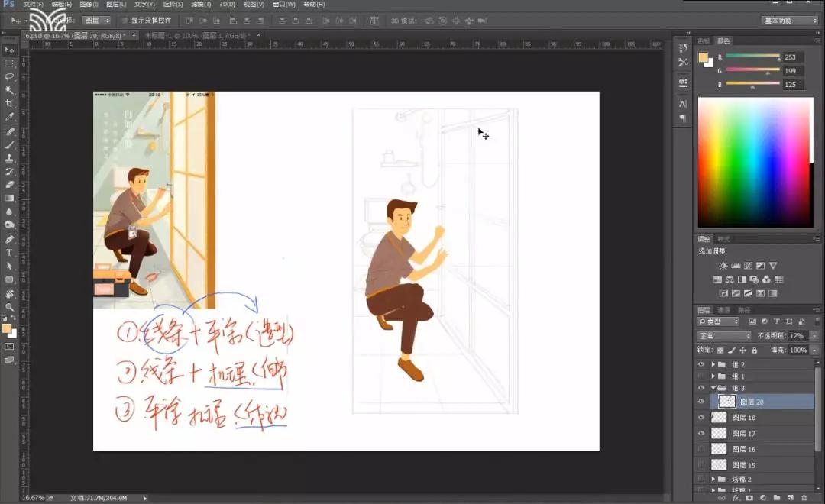Open the layer filter 类型 dropdown
The image size is (825, 504).
[718, 321]
